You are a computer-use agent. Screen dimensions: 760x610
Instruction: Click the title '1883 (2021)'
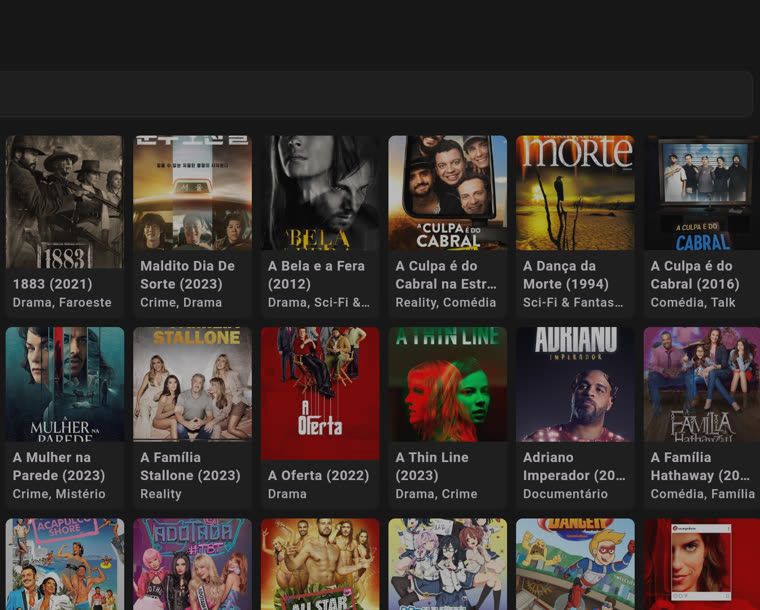52,284
